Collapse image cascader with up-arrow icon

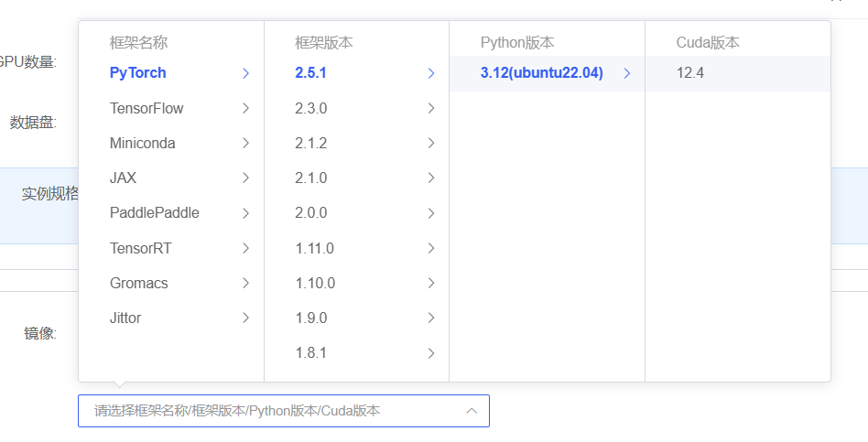tap(472, 411)
